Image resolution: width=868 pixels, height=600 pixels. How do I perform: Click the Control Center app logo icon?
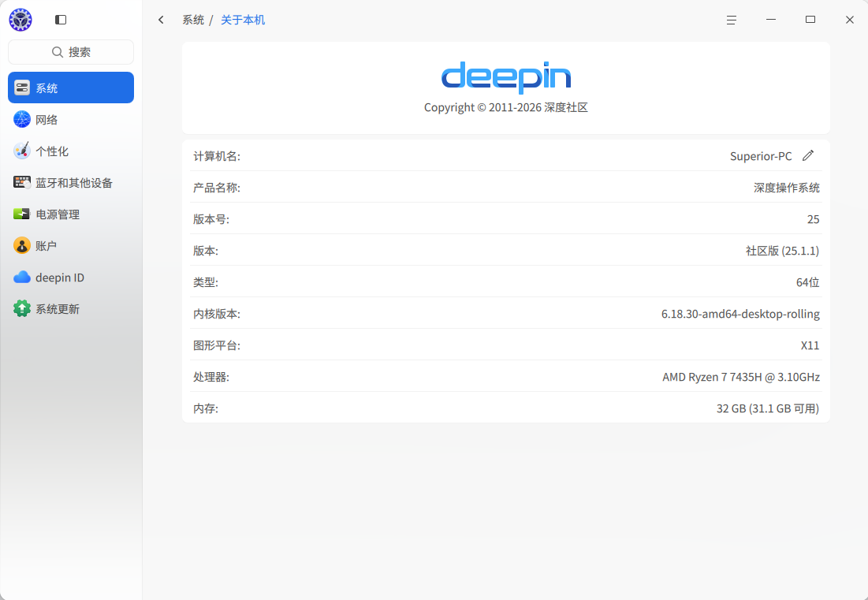20,20
